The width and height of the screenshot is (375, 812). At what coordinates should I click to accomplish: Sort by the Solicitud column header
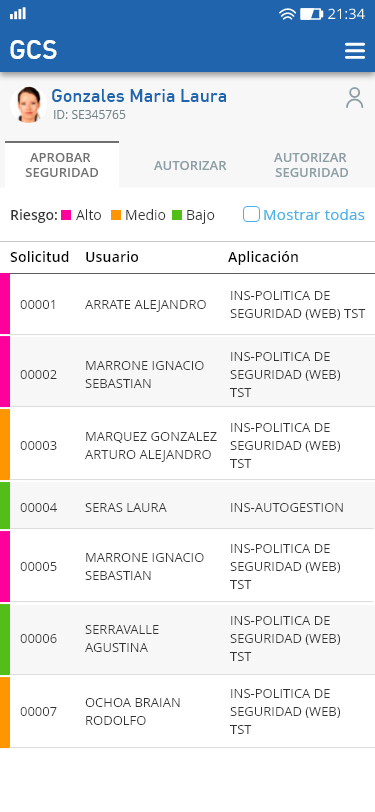[x=40, y=257]
